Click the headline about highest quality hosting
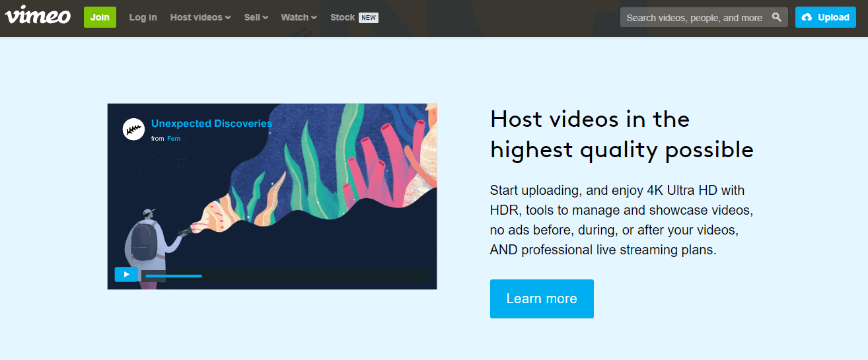The width and height of the screenshot is (868, 360). 621,134
